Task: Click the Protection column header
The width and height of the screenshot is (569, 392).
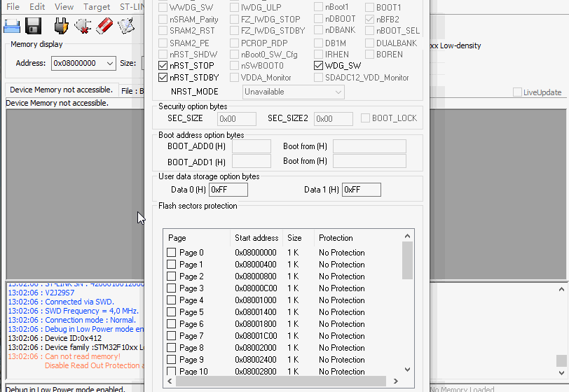Action: coord(357,238)
